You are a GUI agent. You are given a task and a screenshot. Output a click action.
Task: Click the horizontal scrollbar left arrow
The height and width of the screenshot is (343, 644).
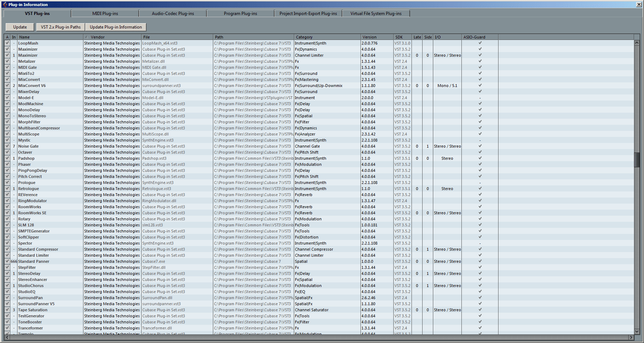click(7, 337)
